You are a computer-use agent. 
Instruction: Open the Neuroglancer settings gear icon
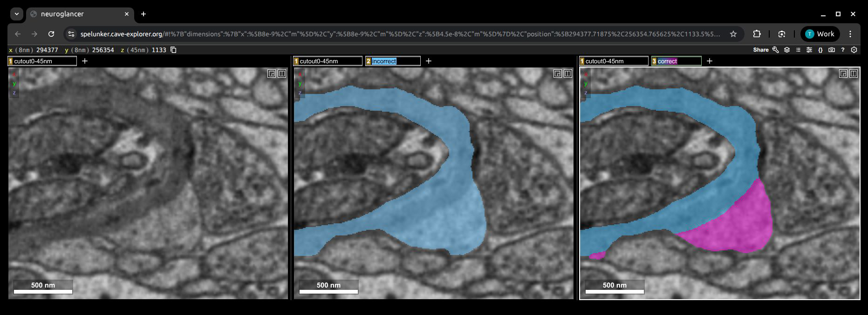(x=854, y=50)
